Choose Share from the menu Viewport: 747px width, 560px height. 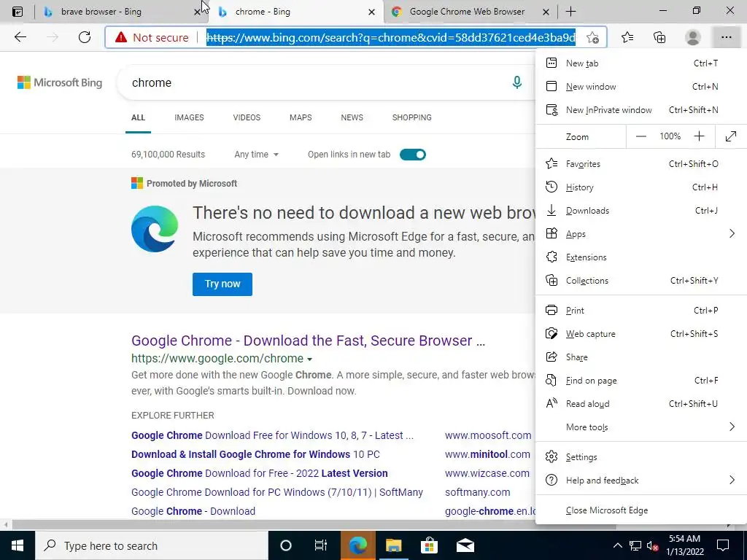click(641, 357)
